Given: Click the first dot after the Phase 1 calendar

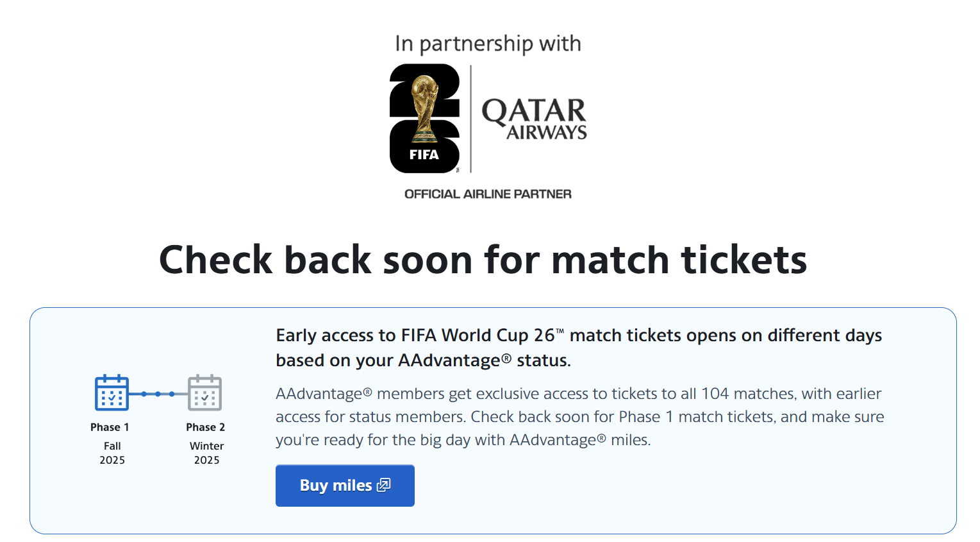Looking at the screenshot, I should click(144, 394).
